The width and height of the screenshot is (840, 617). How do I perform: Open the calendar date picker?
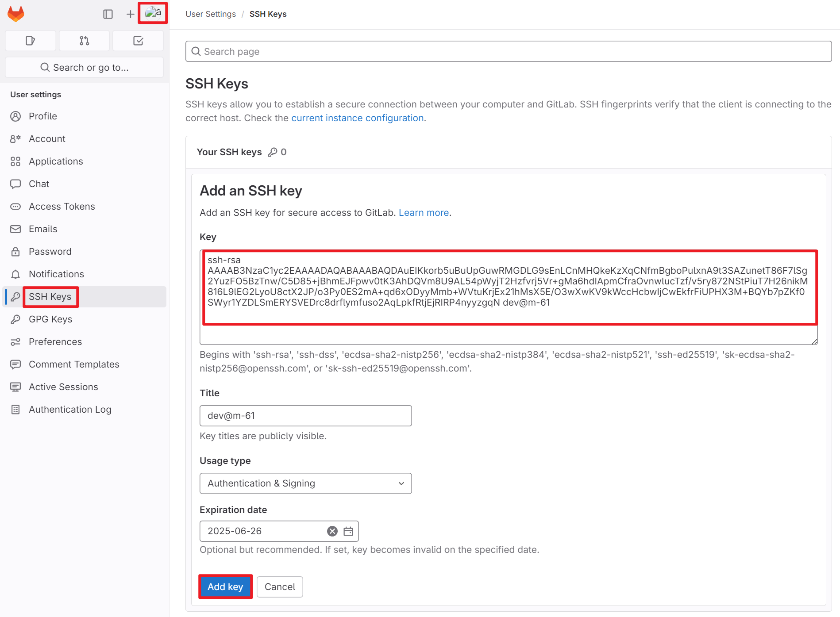coord(348,531)
